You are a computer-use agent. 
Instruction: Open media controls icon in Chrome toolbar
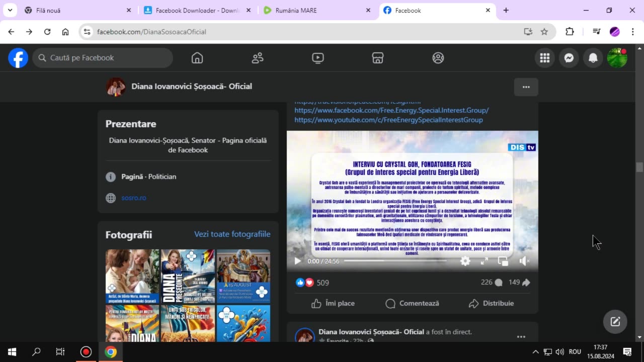[x=597, y=32]
